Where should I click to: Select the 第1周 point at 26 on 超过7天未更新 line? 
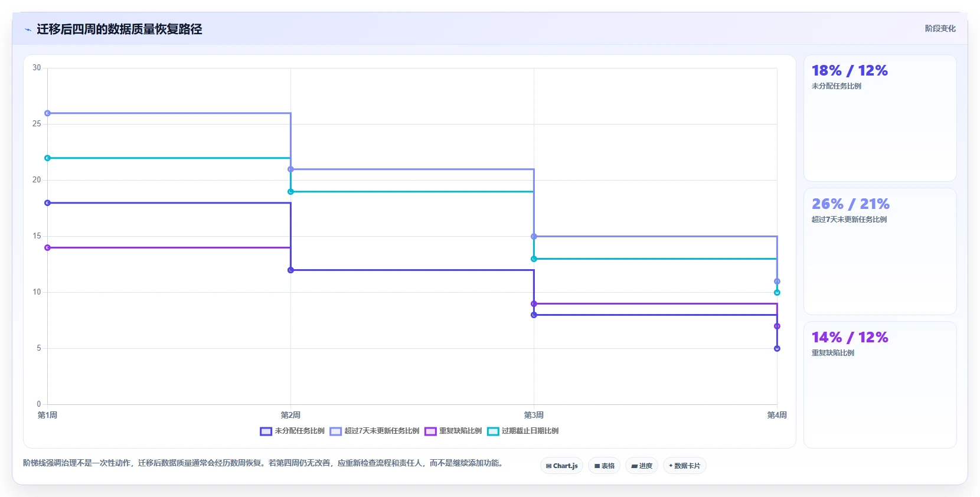(x=48, y=113)
